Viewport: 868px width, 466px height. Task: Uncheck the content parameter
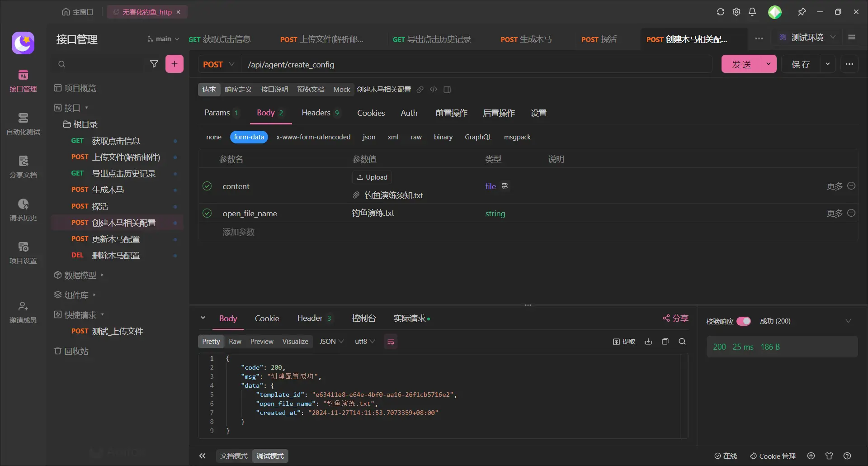point(207,186)
